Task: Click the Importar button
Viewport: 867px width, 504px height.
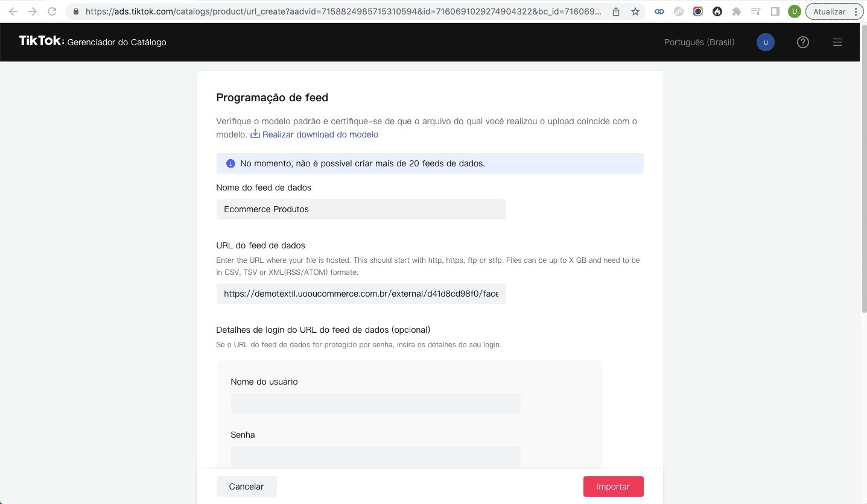Action: (613, 487)
